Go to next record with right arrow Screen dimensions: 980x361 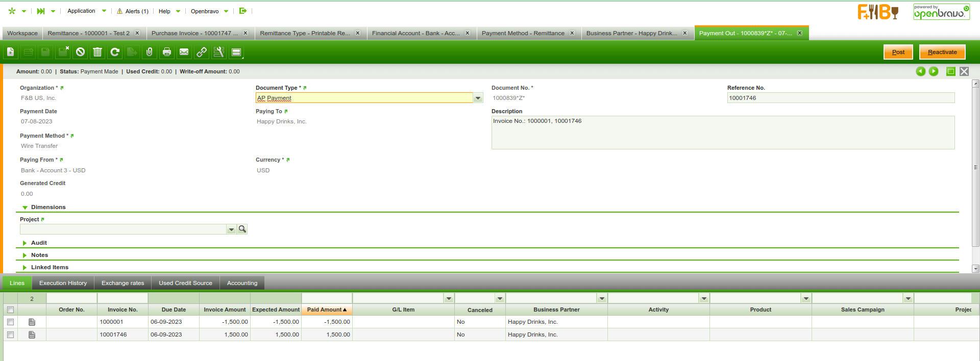pyautogui.click(x=934, y=71)
